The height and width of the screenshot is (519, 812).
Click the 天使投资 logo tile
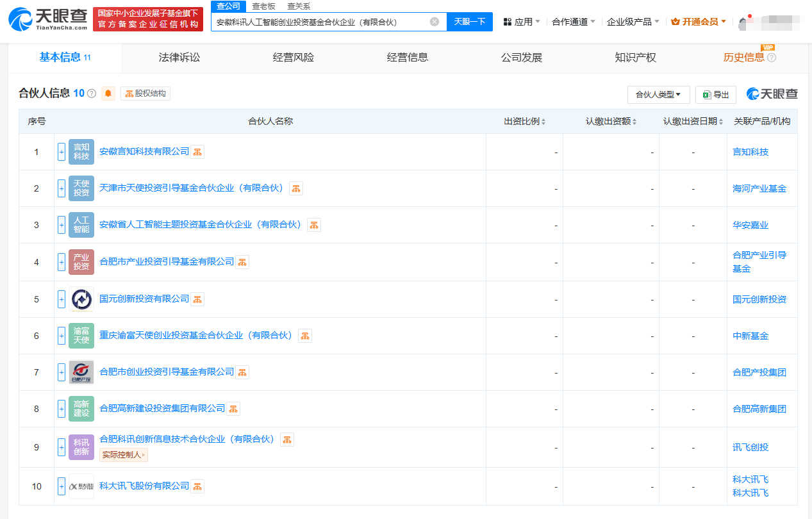click(x=81, y=188)
